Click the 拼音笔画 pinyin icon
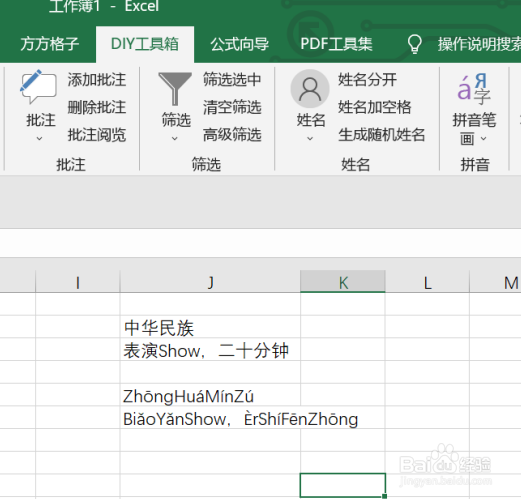Image resolution: width=521 pixels, height=499 pixels. click(474, 88)
